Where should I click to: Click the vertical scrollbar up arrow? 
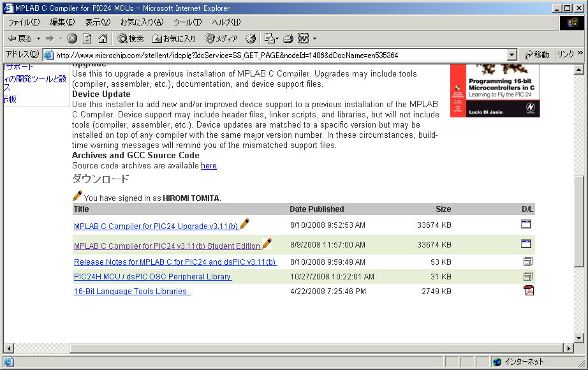pyautogui.click(x=578, y=70)
